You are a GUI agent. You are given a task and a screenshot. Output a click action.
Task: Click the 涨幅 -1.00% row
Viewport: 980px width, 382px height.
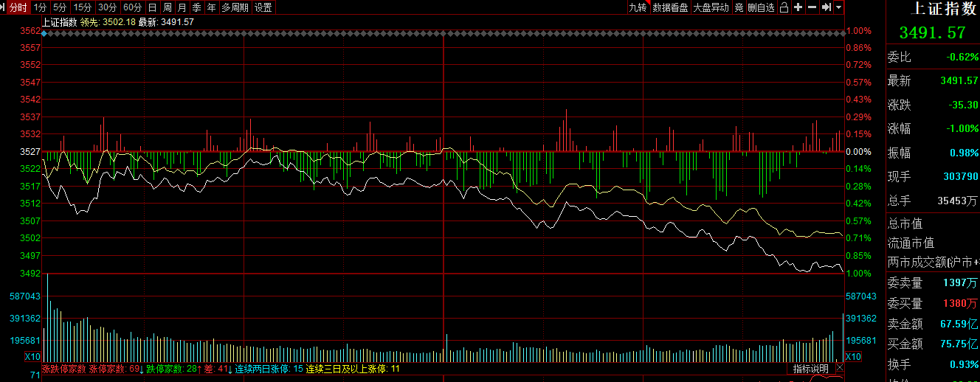pyautogui.click(x=933, y=128)
